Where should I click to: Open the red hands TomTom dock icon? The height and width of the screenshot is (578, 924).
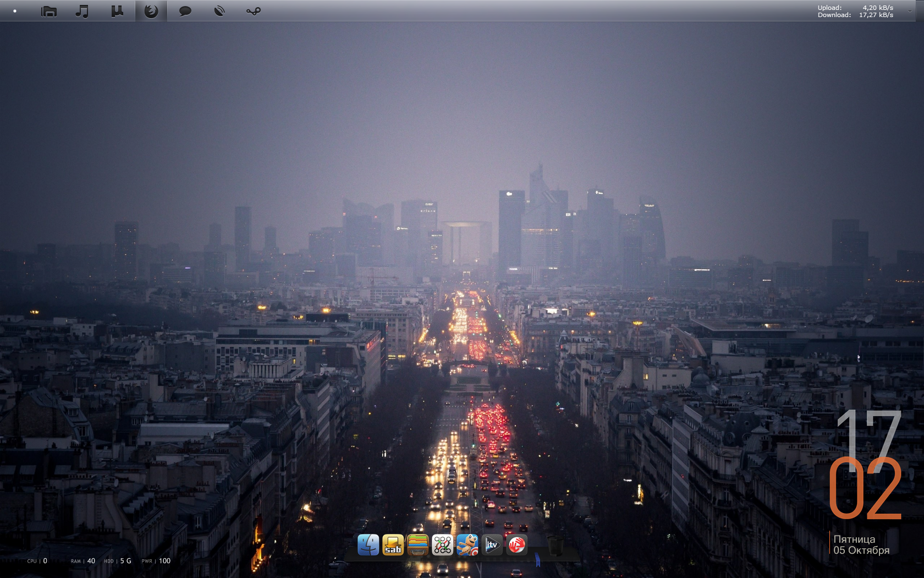pyautogui.click(x=516, y=545)
